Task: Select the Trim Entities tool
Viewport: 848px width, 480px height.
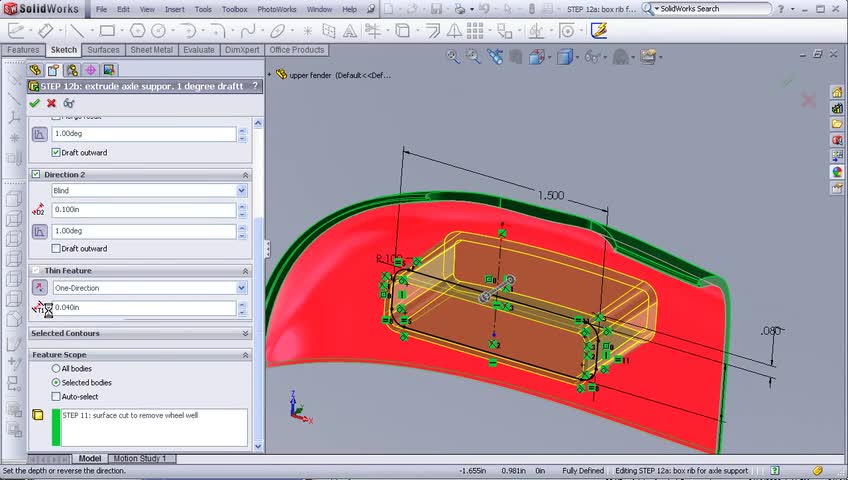Action: click(x=373, y=31)
